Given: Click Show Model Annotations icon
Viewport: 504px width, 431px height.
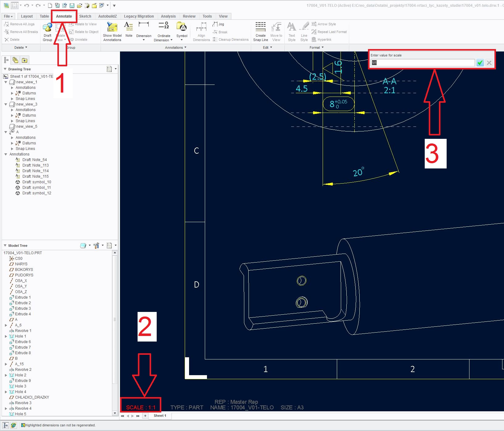Looking at the screenshot, I should [112, 32].
